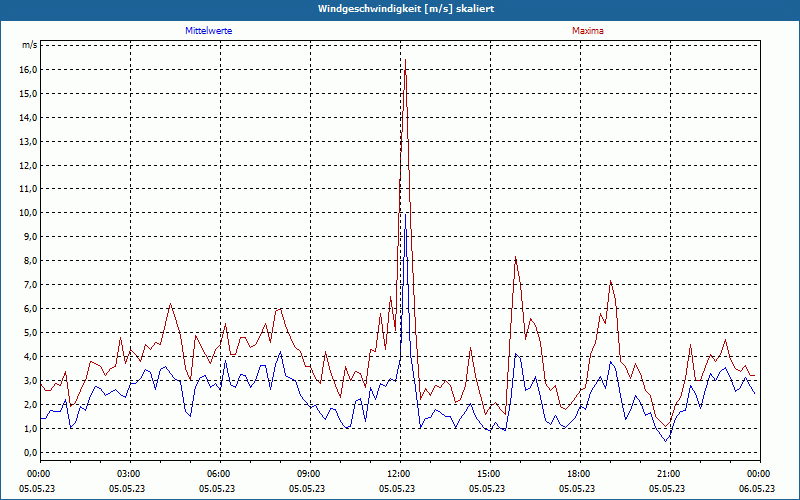Click the 10,0 y-axis value
Screen dimensions: 800x500
pos(29,213)
